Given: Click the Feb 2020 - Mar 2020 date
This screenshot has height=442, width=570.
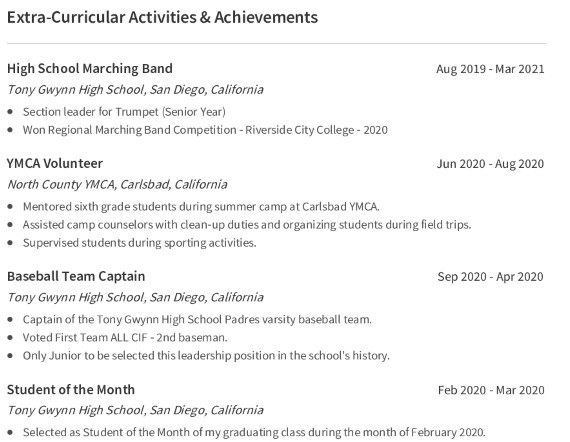Looking at the screenshot, I should (491, 390).
